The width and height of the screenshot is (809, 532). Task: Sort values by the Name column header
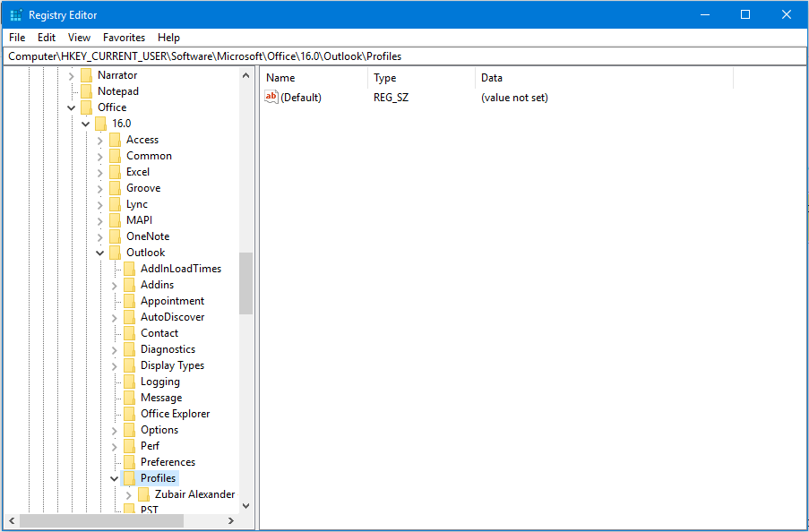coord(314,78)
